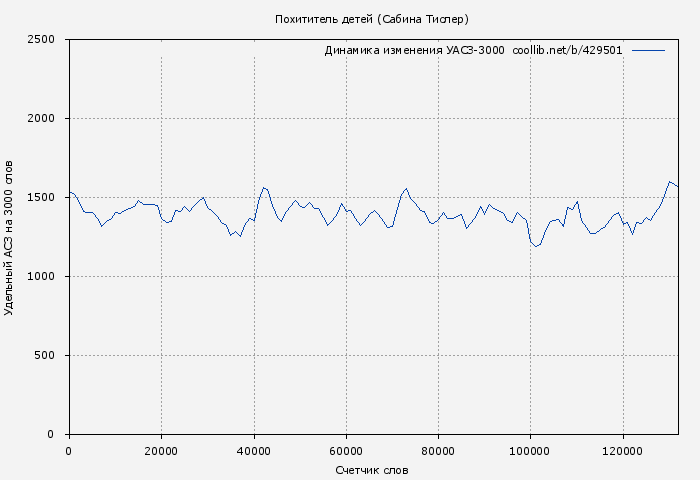Select the 80000 x-axis tick label
Screen dimensions: 700x480
click(438, 451)
